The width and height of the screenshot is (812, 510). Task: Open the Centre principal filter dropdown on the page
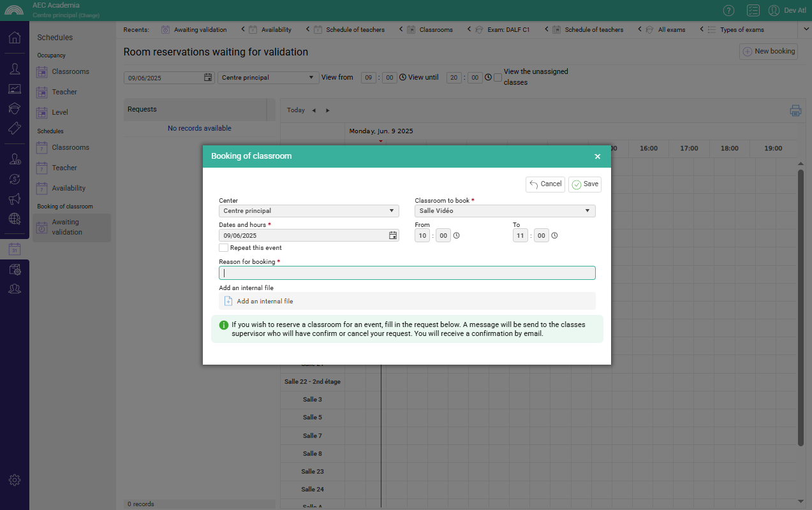(269, 77)
